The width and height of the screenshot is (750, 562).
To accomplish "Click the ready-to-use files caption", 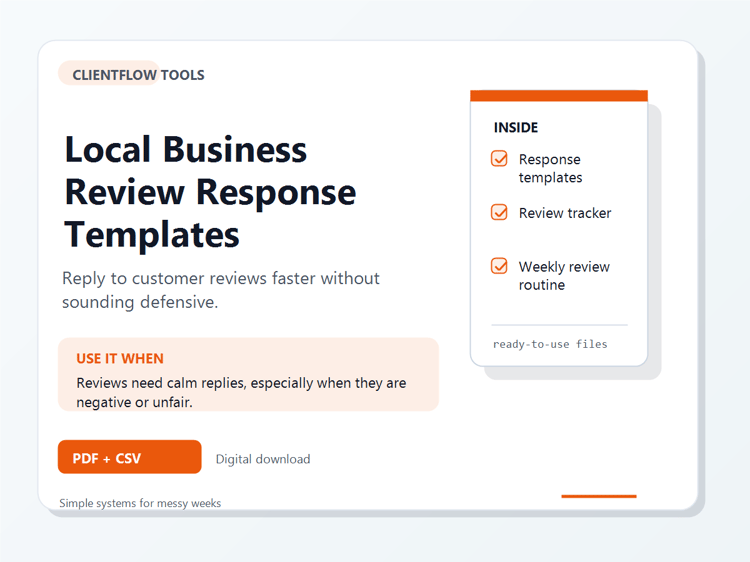I will click(550, 344).
